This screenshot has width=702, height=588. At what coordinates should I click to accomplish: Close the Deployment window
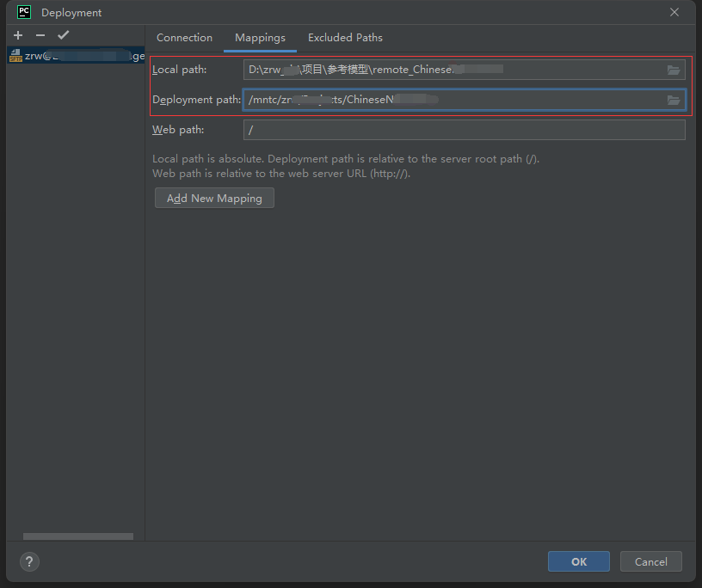coord(674,12)
